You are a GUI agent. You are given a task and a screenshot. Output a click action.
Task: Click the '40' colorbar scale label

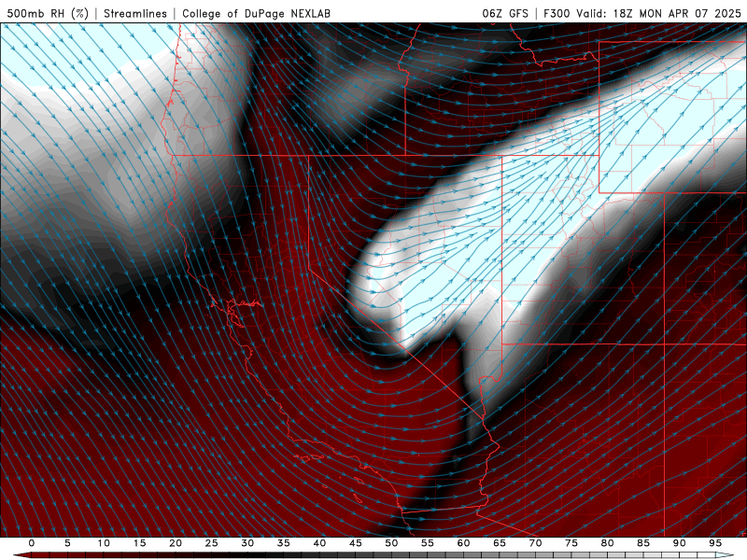(319, 543)
